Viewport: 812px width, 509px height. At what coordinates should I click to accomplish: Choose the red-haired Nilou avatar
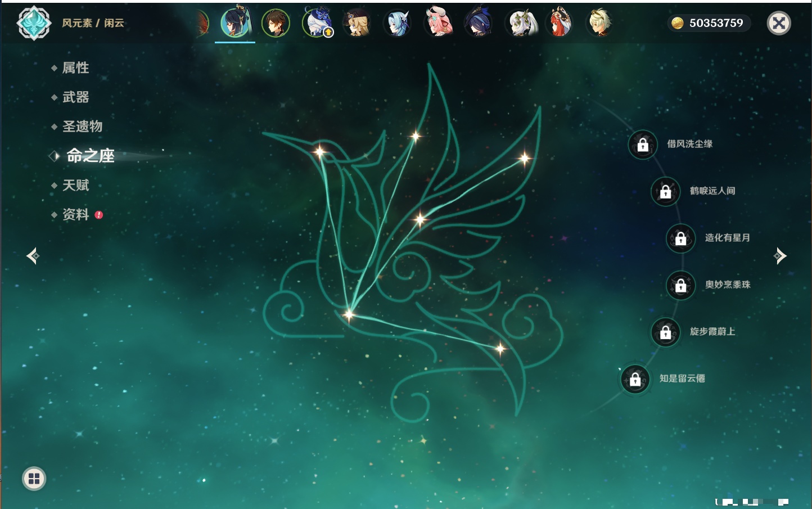pos(560,22)
